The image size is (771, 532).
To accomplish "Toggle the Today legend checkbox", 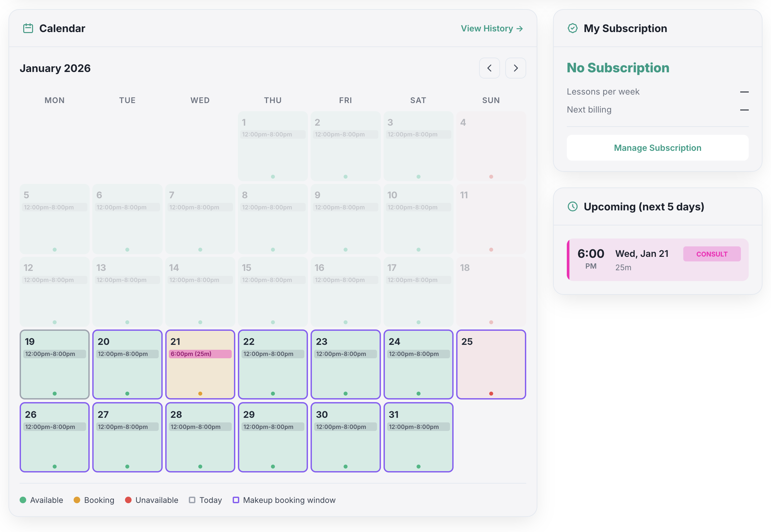I will pos(192,500).
